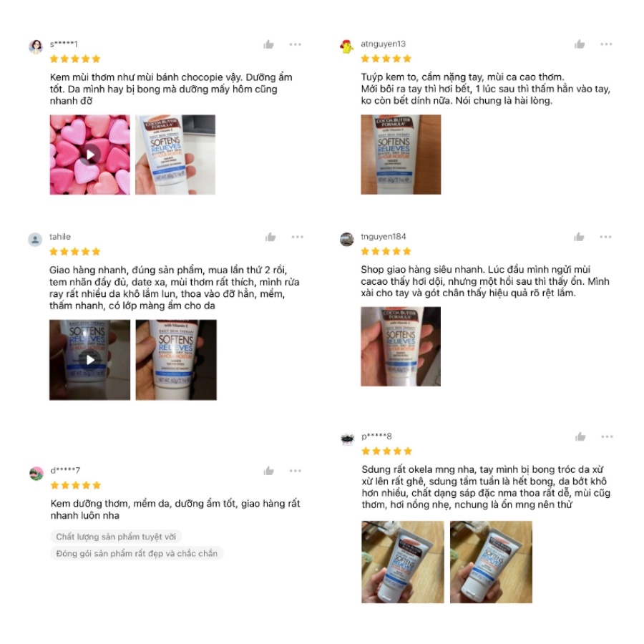View p*****8's second product photo
644x644 pixels.
(491, 562)
